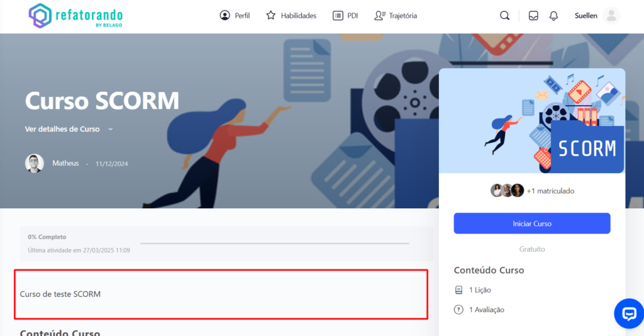This screenshot has width=644, height=336.
Task: Open the search magnifier icon
Action: (x=504, y=16)
